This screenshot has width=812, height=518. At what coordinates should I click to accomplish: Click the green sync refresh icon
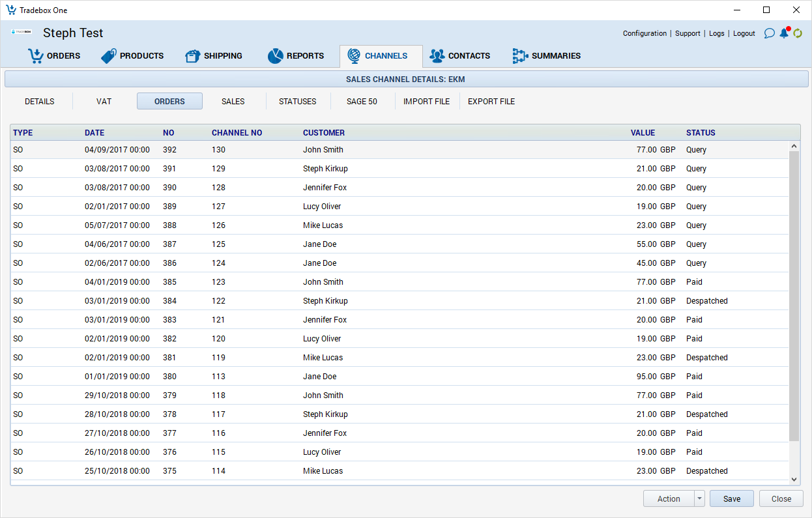click(797, 33)
